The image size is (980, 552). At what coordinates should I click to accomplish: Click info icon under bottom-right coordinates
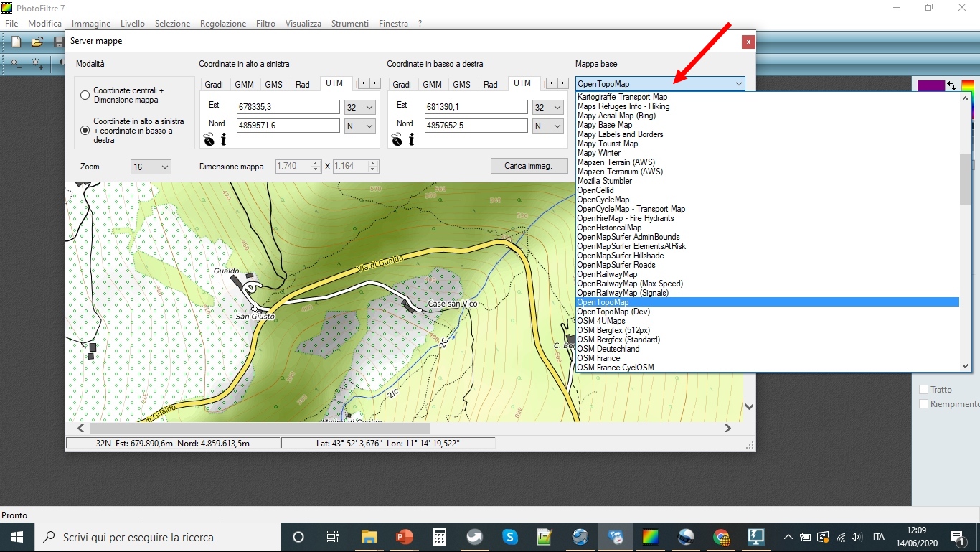pos(411,139)
